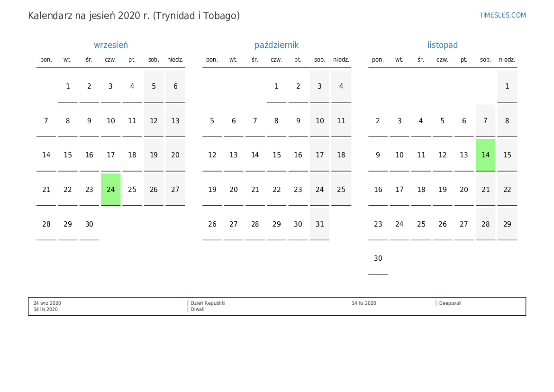
Task: Select September 30 in wrzesień
Action: click(x=89, y=224)
